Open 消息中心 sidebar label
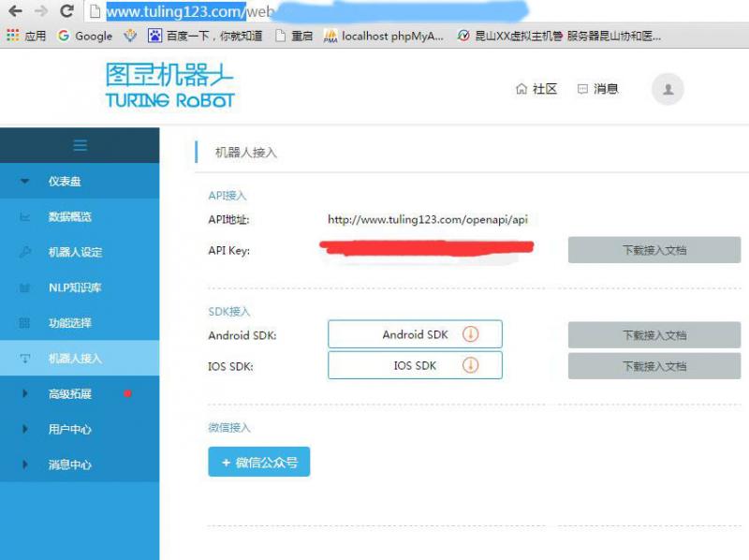 69,464
